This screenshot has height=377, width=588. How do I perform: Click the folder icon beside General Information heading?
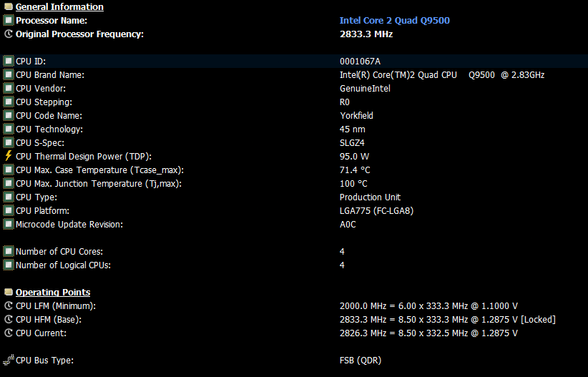point(9,6)
